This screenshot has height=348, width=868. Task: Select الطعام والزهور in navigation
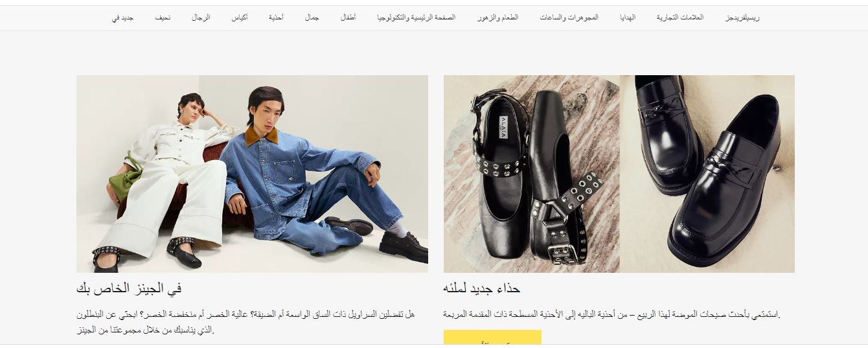(497, 17)
